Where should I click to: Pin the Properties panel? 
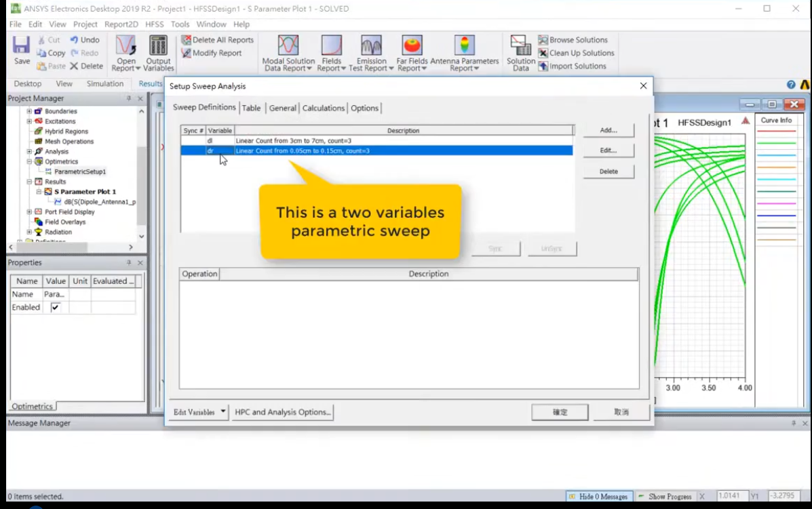coord(128,263)
